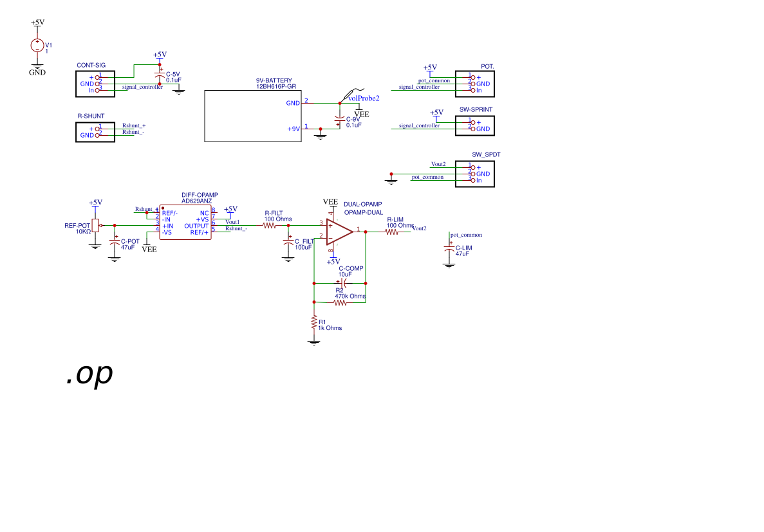Click the REF-POT designator label

77,226
